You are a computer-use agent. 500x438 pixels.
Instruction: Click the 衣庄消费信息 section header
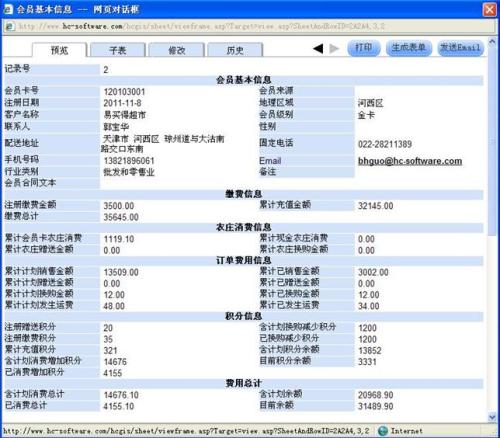tap(244, 227)
